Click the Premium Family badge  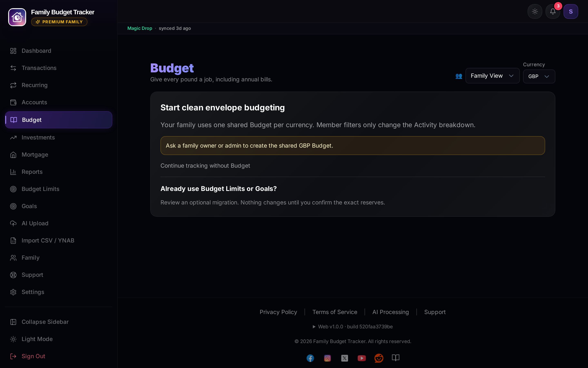coord(59,22)
